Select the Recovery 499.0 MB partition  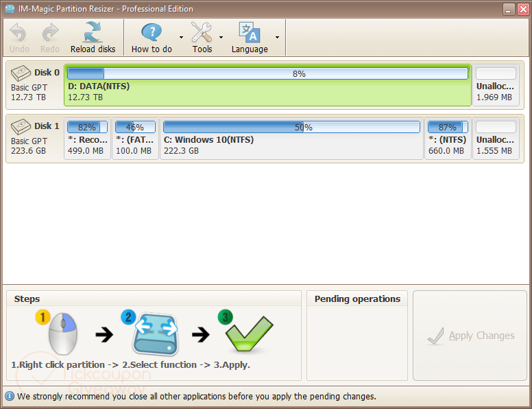tap(87, 139)
